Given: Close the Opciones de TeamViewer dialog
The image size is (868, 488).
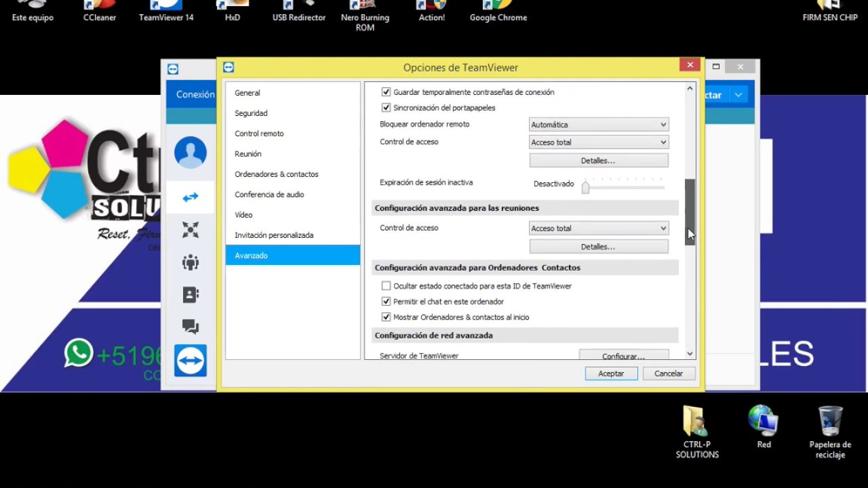Looking at the screenshot, I should [690, 65].
